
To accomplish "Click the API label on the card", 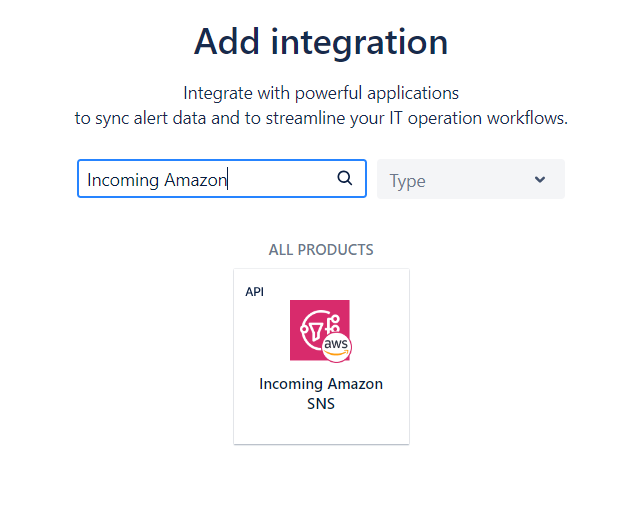I will [254, 292].
